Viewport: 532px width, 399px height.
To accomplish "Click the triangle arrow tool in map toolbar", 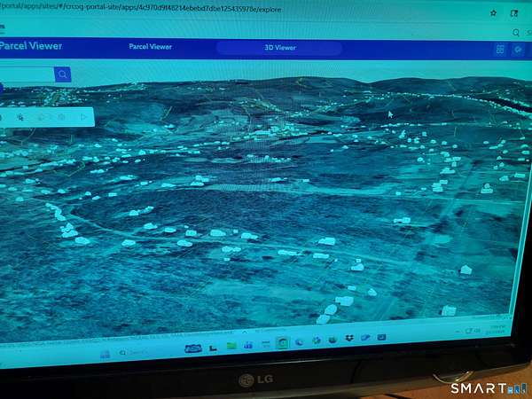I will pos(84,116).
